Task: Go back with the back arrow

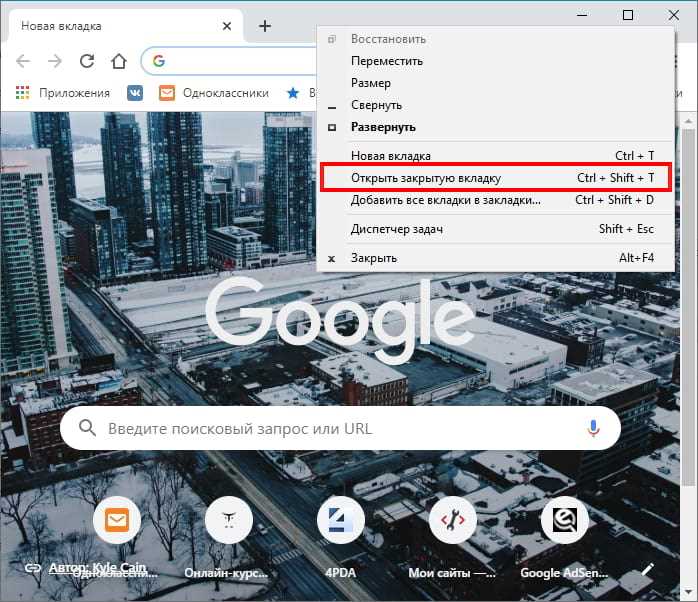Action: (23, 61)
